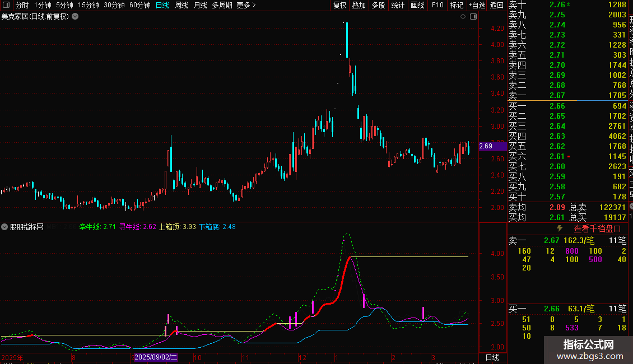
Task: Open the 多周期 multi-period view
Action: [222, 5]
